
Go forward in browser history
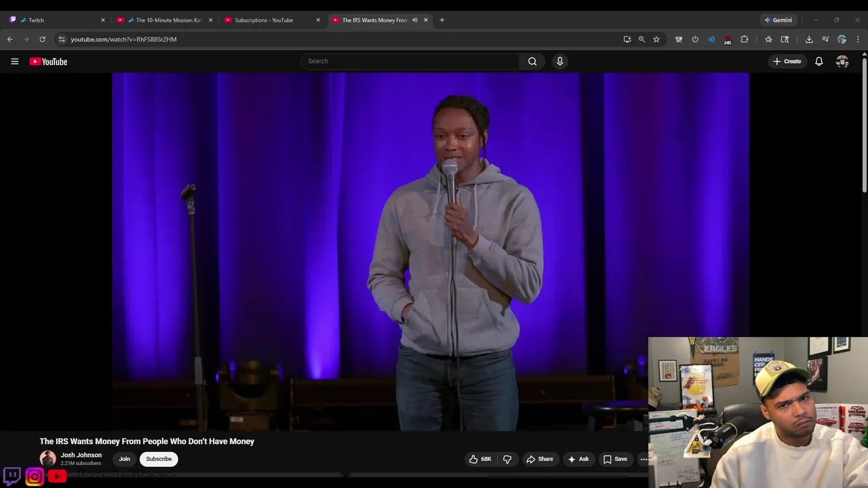(26, 39)
